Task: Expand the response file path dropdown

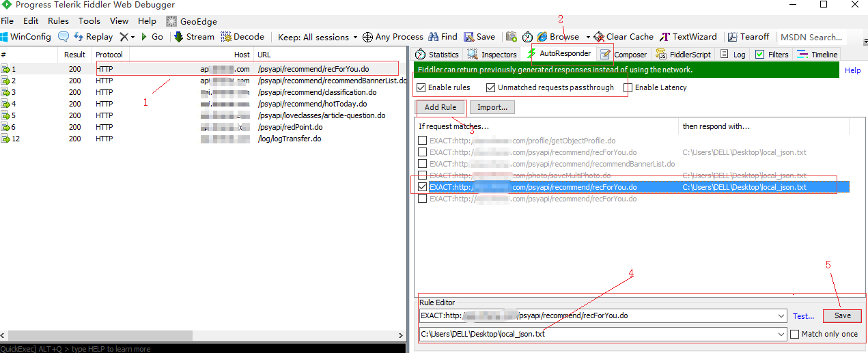Action: click(x=781, y=334)
